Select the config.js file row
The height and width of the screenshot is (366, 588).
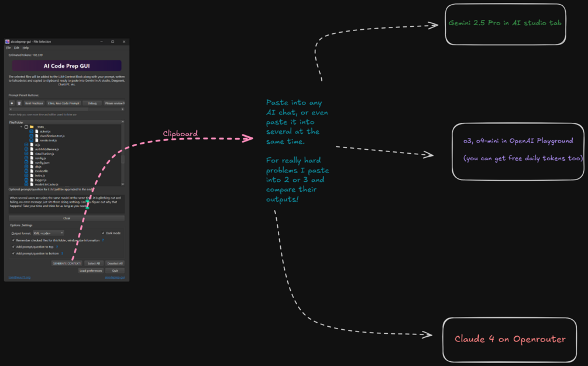(40, 158)
